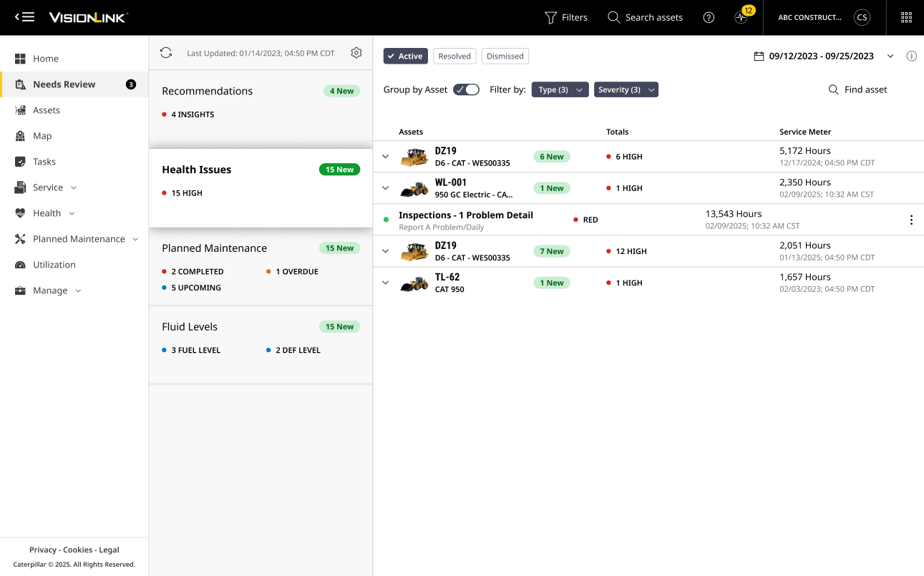This screenshot has width=924, height=576.
Task: Select the Planned Maintenance summary card
Action: pyautogui.click(x=261, y=267)
